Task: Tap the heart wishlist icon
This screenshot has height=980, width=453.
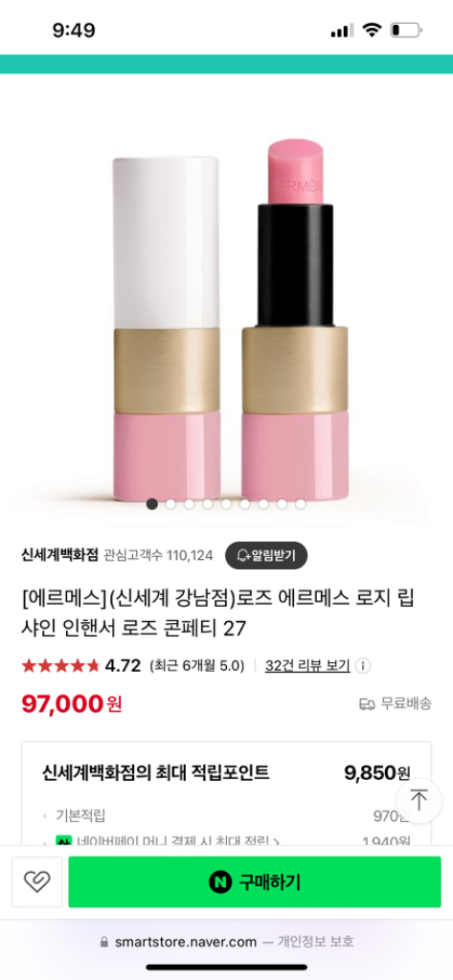Action: click(x=37, y=881)
